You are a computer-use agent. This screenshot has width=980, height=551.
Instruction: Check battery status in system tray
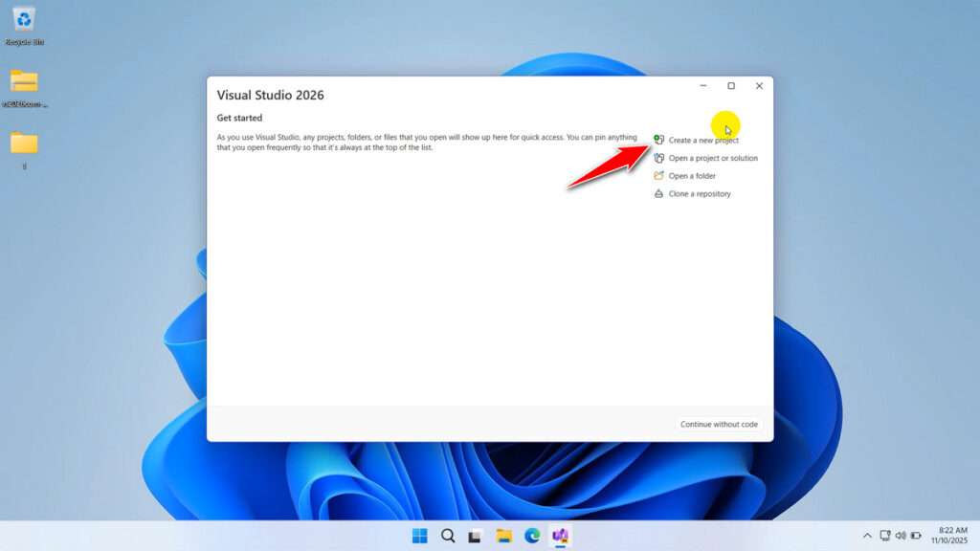tap(916, 537)
